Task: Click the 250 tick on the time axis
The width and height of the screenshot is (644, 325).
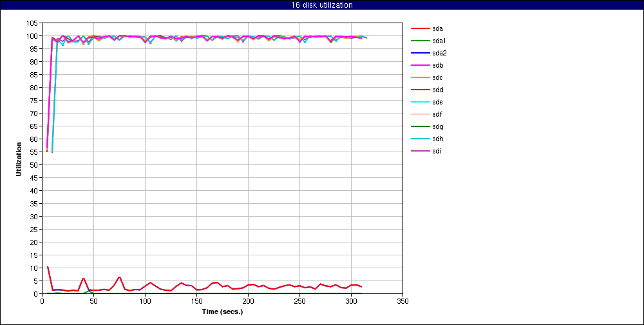Action: click(x=300, y=301)
